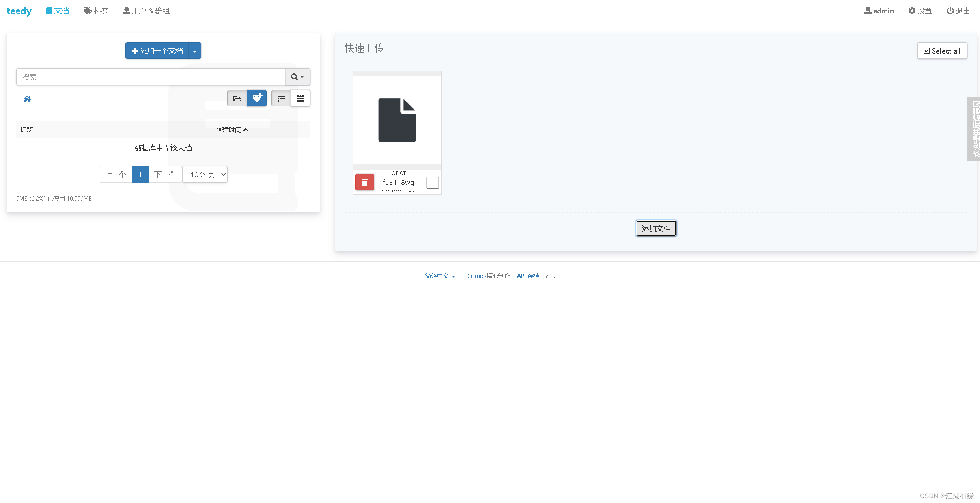The width and height of the screenshot is (980, 503).
Task: Click the uploaded file thumbnail
Action: click(x=397, y=119)
